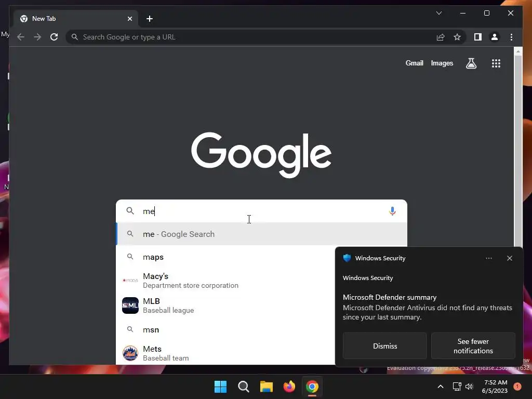This screenshot has width=532, height=399.
Task: Choose the MLB Baseball league suggestion
Action: click(x=225, y=305)
